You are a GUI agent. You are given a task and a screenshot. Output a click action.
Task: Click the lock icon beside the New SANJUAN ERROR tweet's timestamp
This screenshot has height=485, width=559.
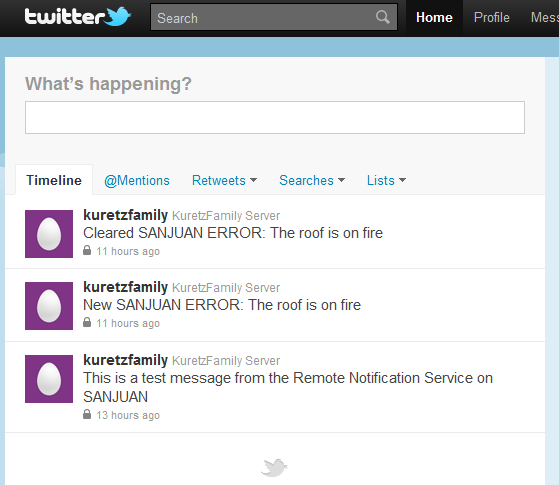coord(87,322)
